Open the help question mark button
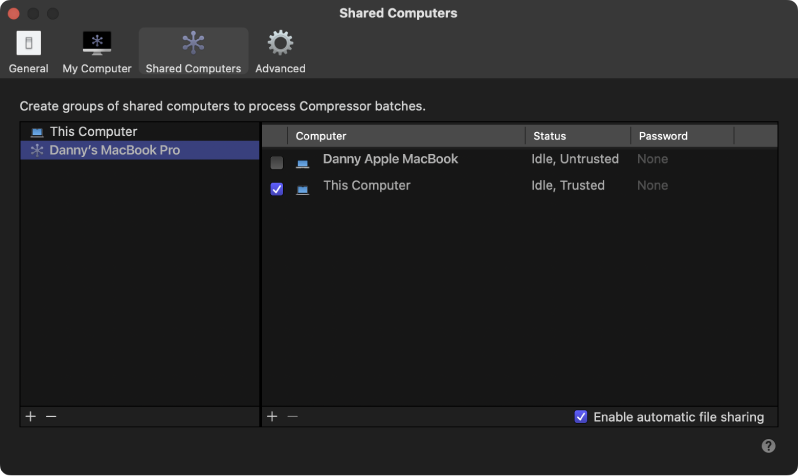Image resolution: width=798 pixels, height=476 pixels. click(768, 446)
